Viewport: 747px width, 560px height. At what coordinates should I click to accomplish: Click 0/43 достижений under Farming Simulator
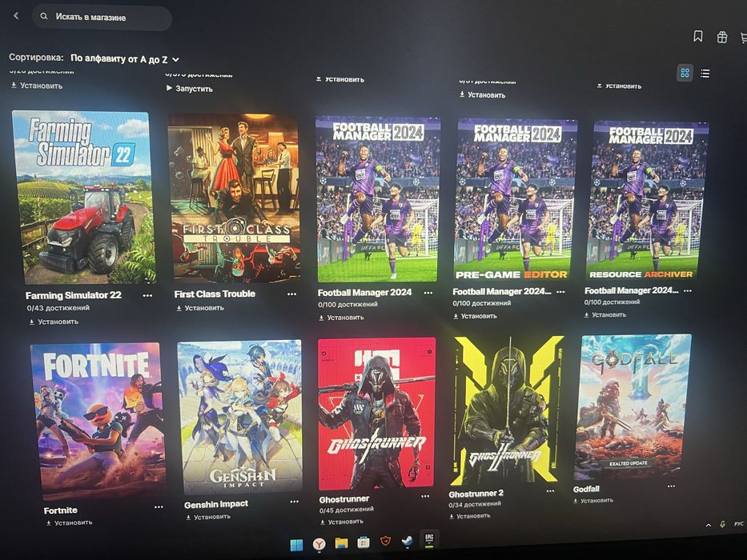(58, 308)
